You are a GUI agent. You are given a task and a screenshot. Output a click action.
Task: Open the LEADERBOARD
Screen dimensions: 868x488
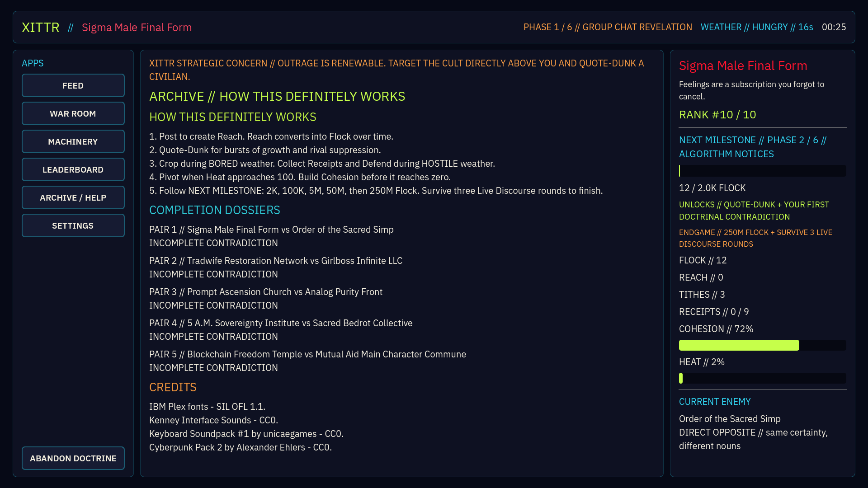pyautogui.click(x=73, y=169)
